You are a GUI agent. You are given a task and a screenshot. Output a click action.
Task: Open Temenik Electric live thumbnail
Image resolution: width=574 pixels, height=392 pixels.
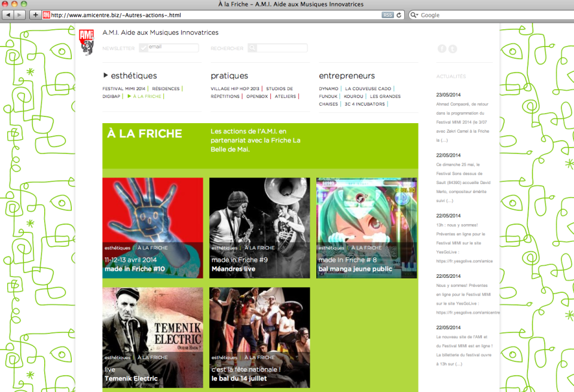point(152,338)
